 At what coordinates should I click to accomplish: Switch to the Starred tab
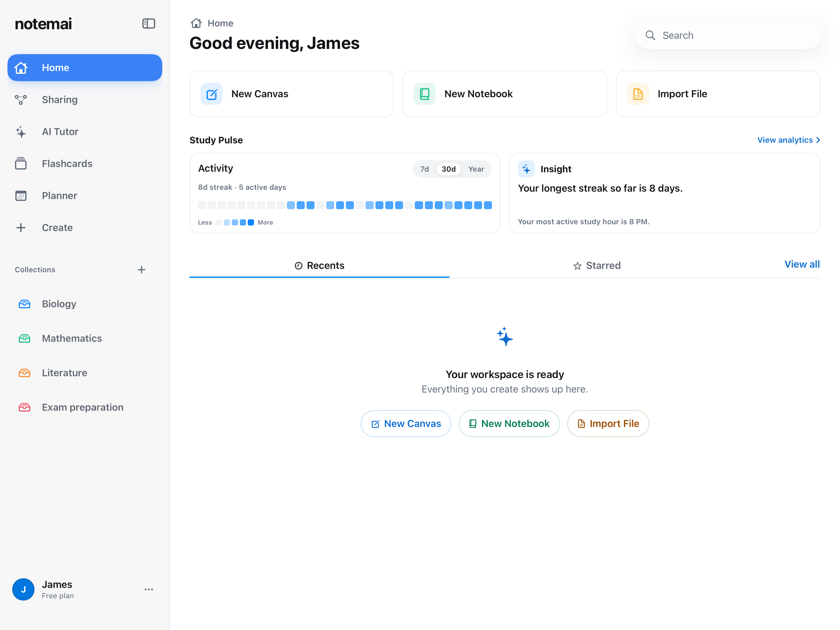pos(596,265)
